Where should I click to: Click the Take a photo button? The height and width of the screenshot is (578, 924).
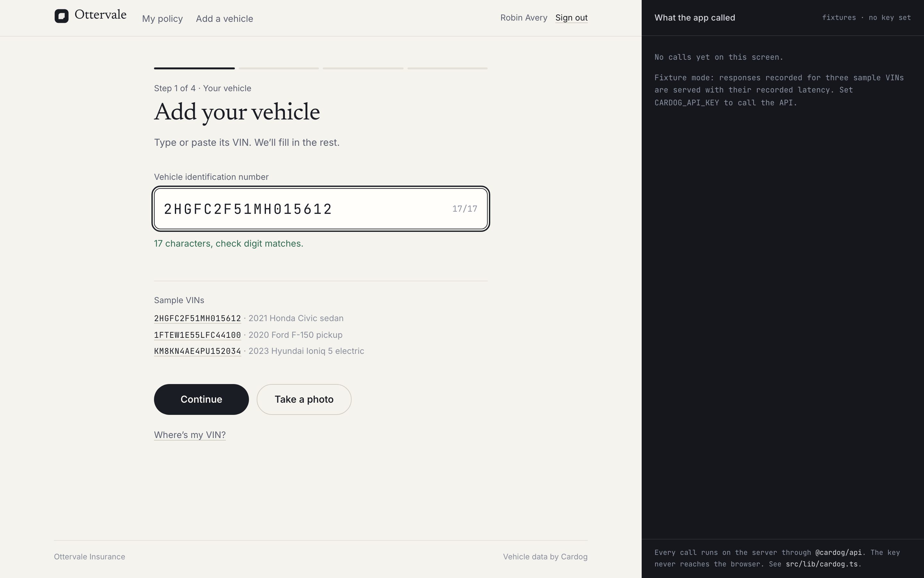pyautogui.click(x=304, y=399)
